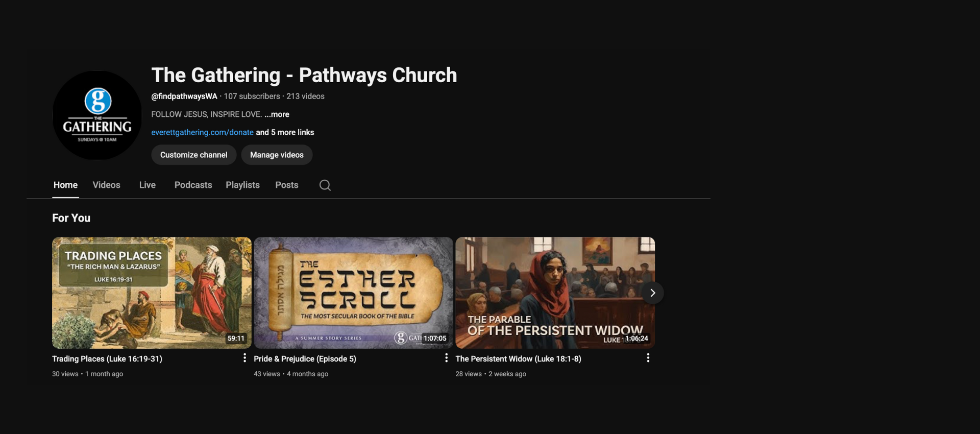This screenshot has width=980, height=434.
Task: Open the Posts tab
Action: [287, 185]
